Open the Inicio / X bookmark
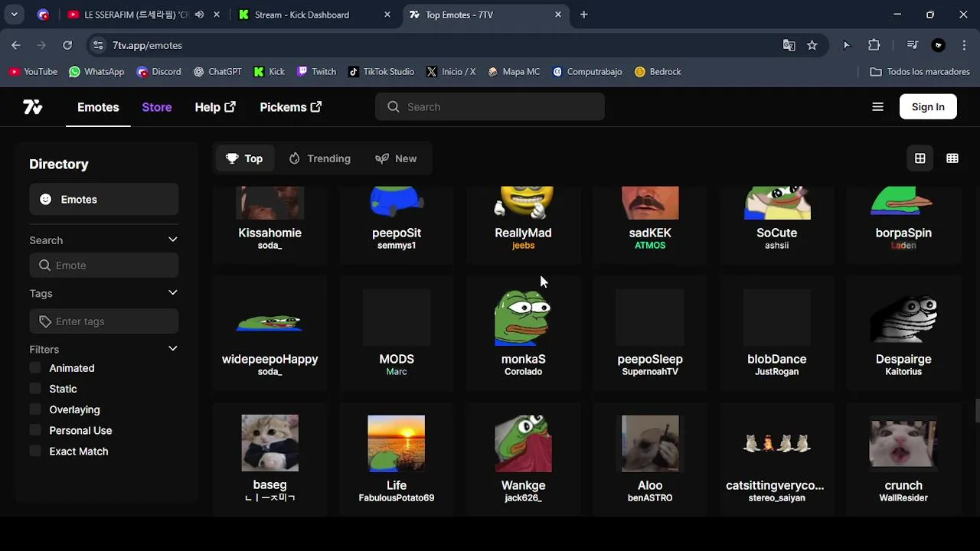980x551 pixels. [451, 72]
